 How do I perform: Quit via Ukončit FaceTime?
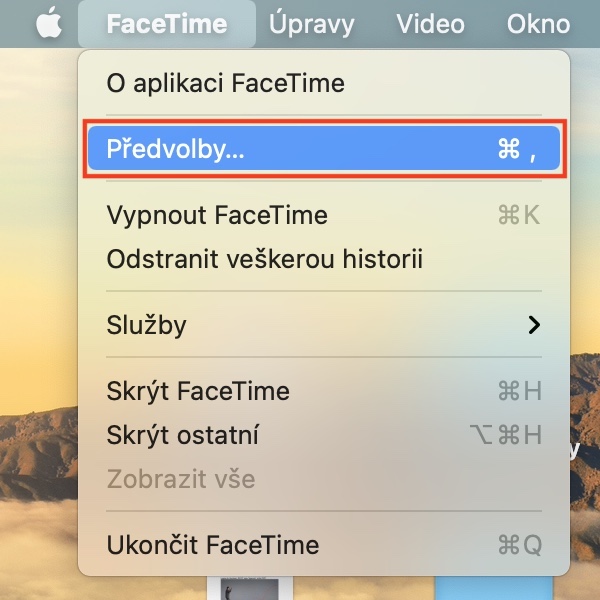tap(212, 545)
